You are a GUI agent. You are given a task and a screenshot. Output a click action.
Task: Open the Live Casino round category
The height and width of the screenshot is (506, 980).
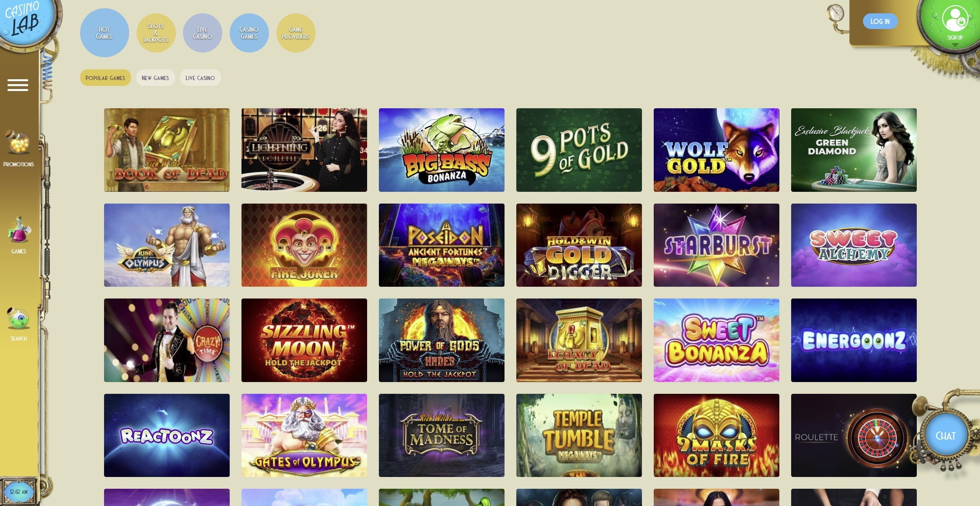click(x=202, y=33)
